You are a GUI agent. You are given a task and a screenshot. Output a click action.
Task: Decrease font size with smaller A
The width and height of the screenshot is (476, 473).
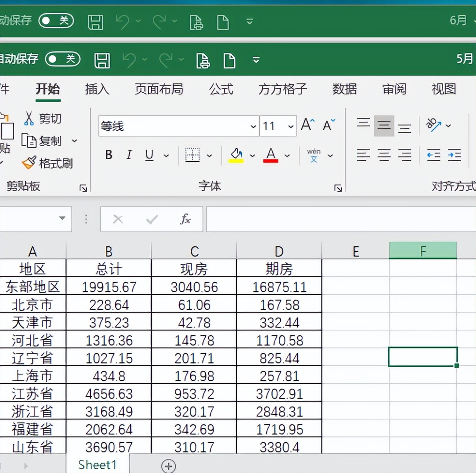[329, 125]
